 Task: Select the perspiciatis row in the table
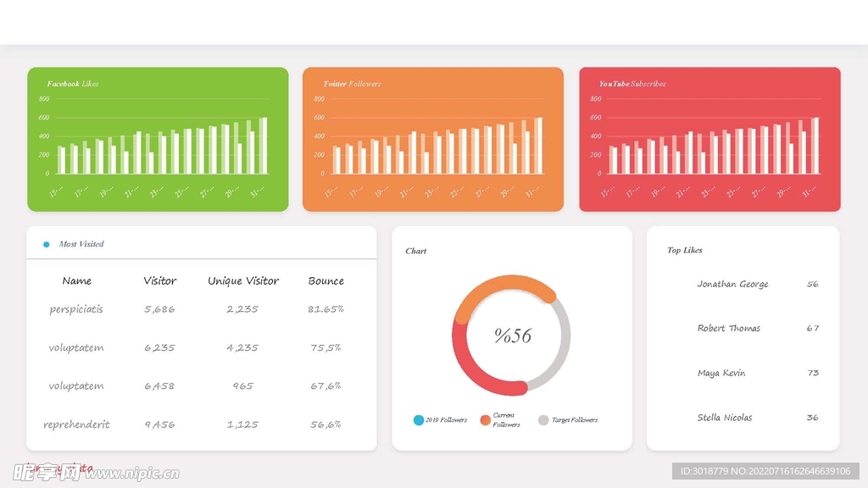[76, 309]
